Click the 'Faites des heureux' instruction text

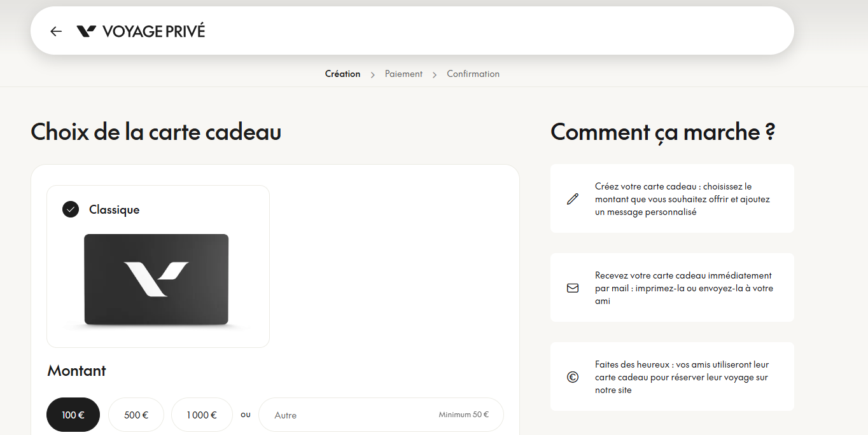pyautogui.click(x=682, y=377)
